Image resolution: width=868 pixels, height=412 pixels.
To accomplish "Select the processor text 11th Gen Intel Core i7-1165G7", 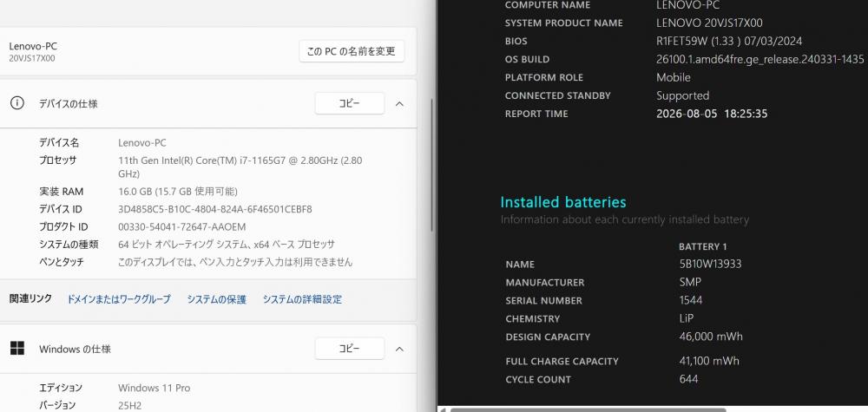I will tap(240, 167).
